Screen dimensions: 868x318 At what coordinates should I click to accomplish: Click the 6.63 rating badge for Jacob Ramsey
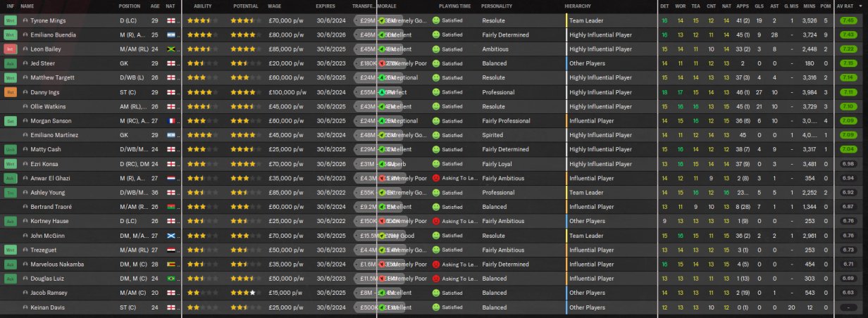[x=848, y=293]
